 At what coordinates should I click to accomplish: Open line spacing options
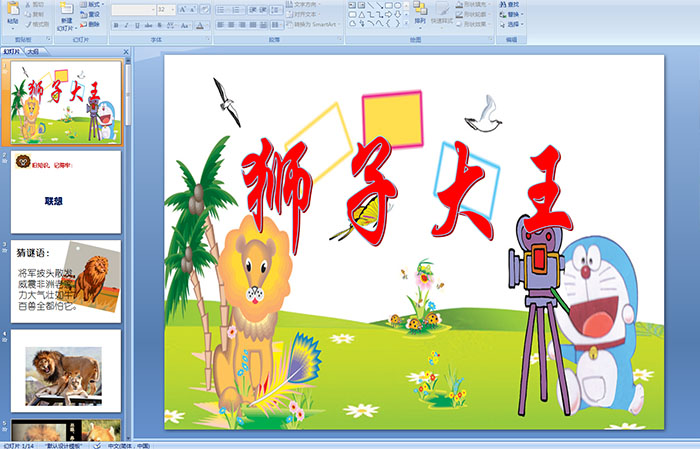(x=277, y=10)
